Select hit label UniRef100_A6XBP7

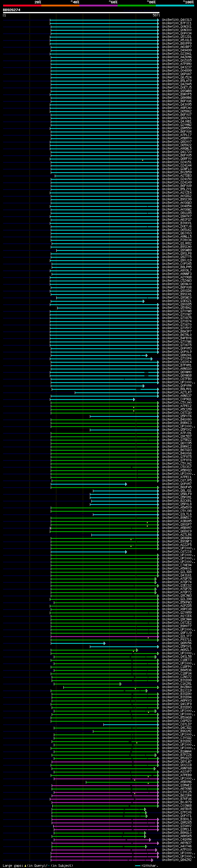177,47
